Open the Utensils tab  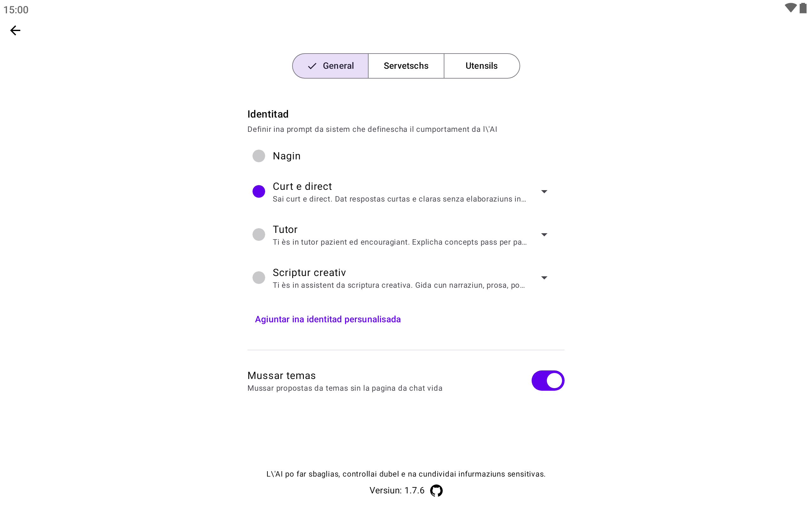(x=481, y=66)
